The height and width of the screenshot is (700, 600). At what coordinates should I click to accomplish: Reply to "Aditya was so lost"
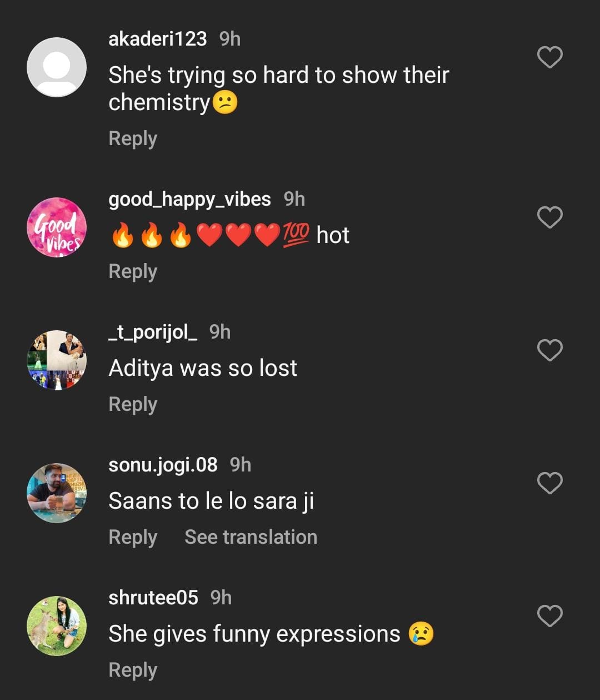point(133,404)
